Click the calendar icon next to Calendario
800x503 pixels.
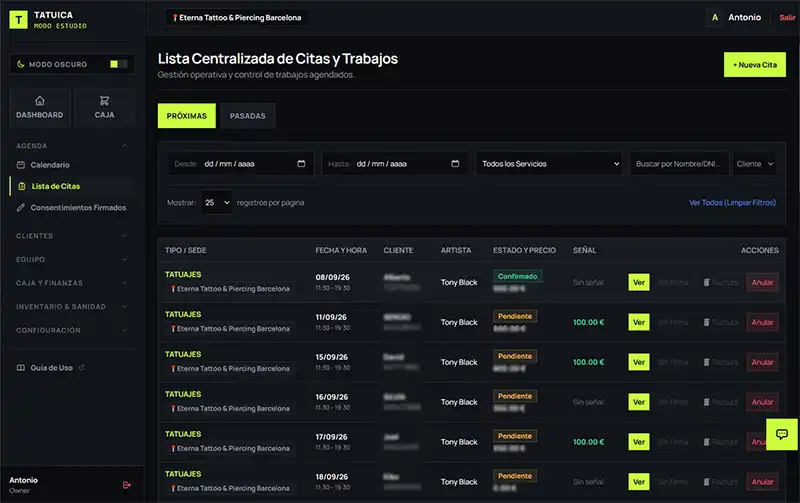pos(21,165)
